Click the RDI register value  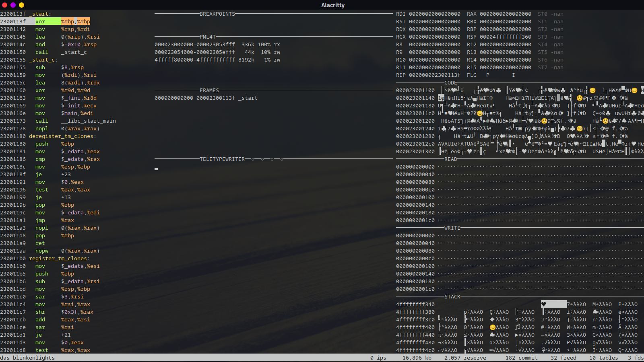click(x=435, y=14)
